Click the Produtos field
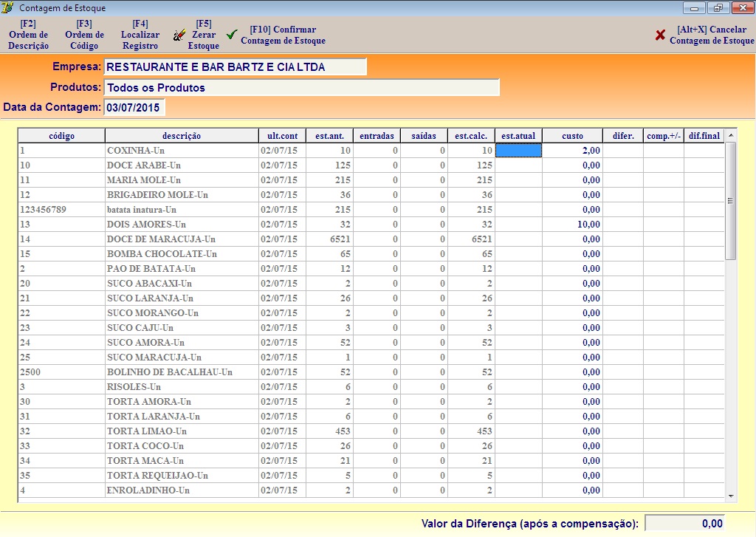The height and width of the screenshot is (537, 756). point(301,88)
